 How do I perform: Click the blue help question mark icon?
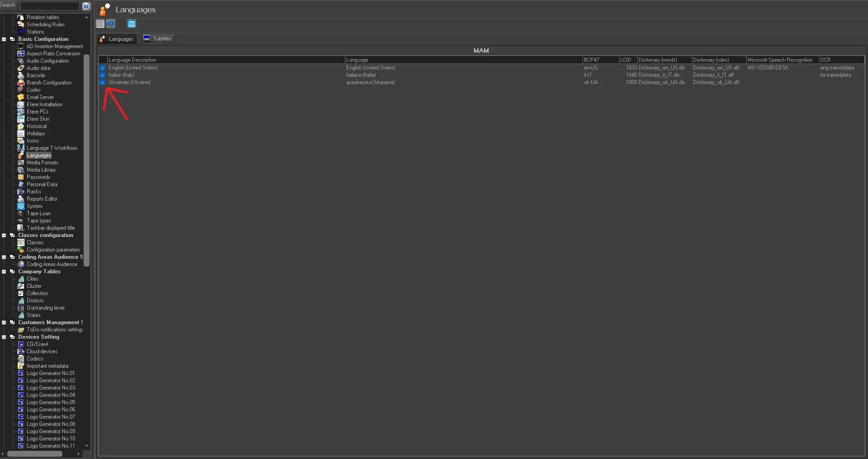[x=86, y=6]
